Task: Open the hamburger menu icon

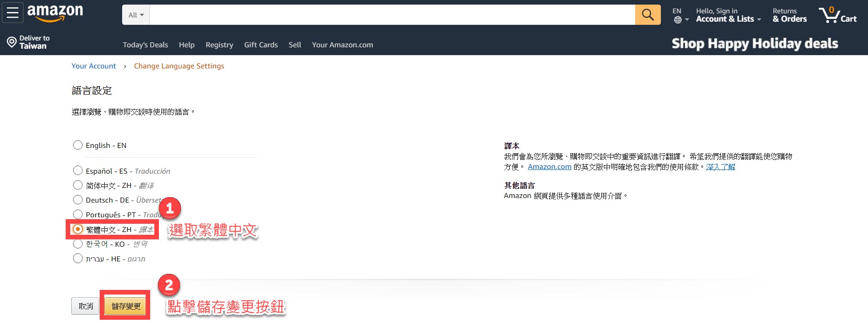Action: tap(12, 13)
